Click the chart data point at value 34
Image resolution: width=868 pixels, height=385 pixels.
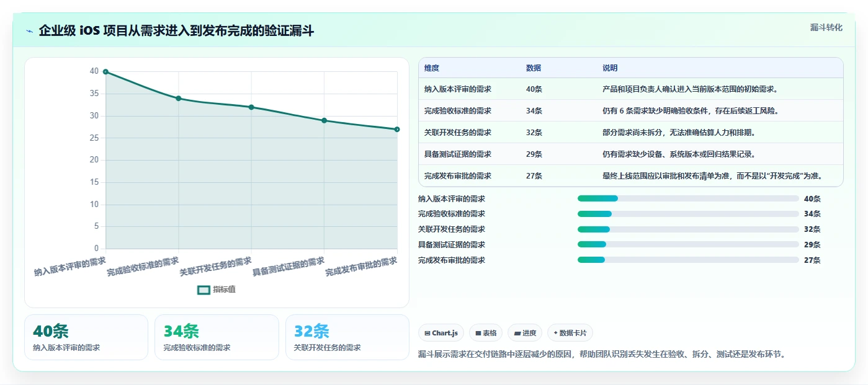click(x=179, y=99)
